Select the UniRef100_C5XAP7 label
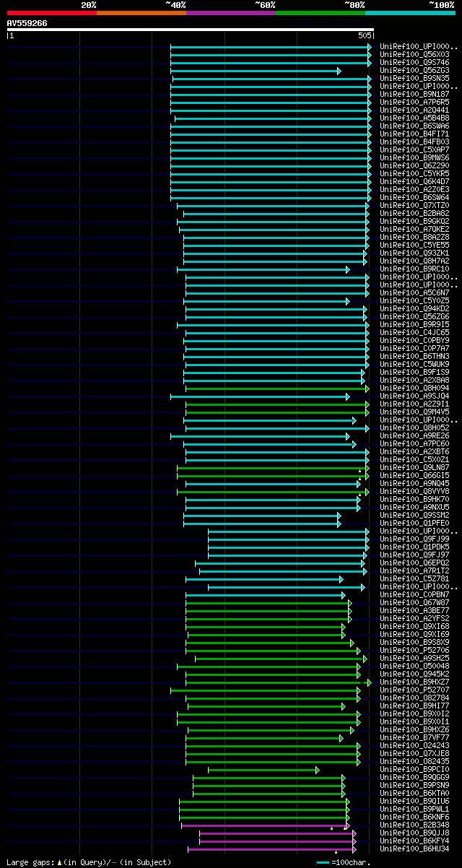462x868 pixels. coord(414,149)
